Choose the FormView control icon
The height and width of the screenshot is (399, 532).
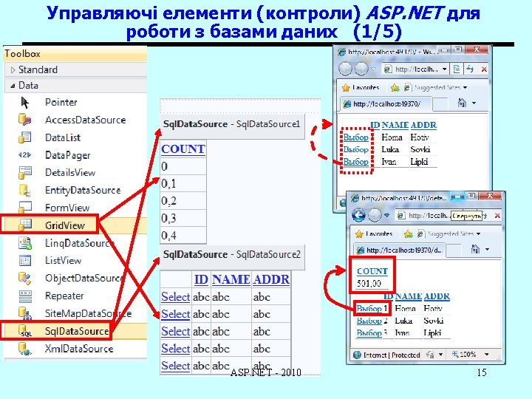(25, 207)
